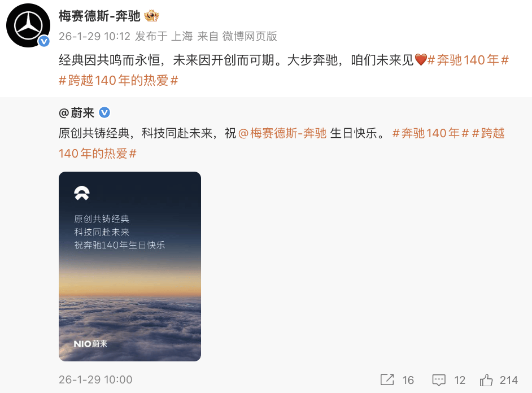Open comments via the speech bubble icon
This screenshot has height=393, width=532.
coord(439,380)
